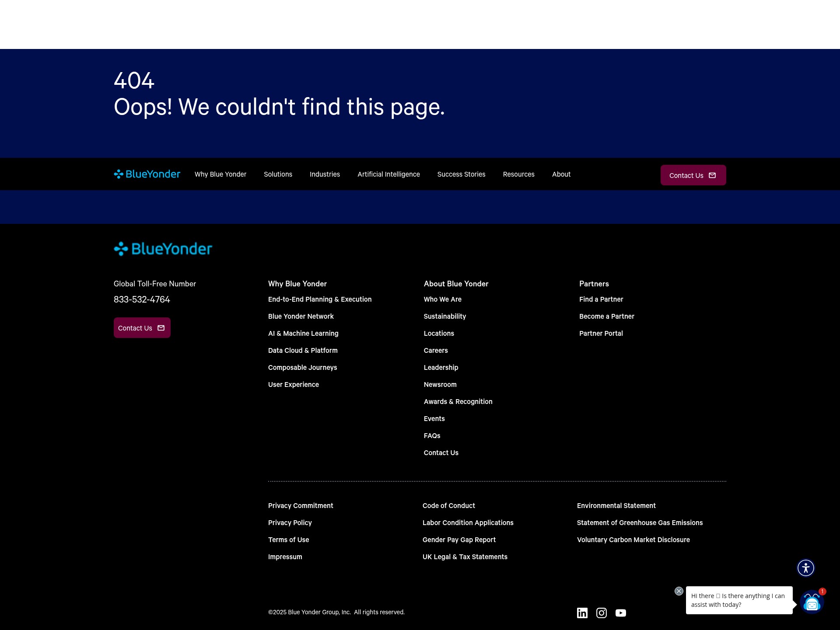Open Composable Journeys link
This screenshot has height=630, width=840.
(302, 367)
